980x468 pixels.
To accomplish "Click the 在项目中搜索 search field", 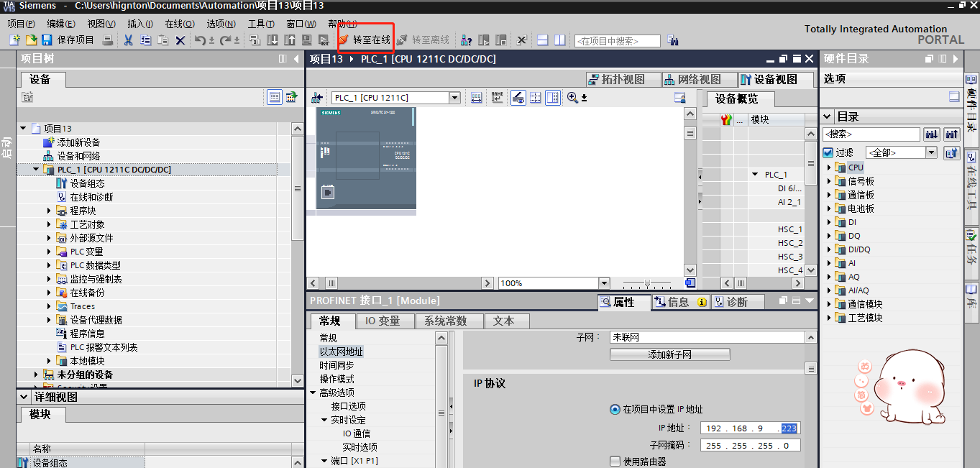I will coord(617,41).
